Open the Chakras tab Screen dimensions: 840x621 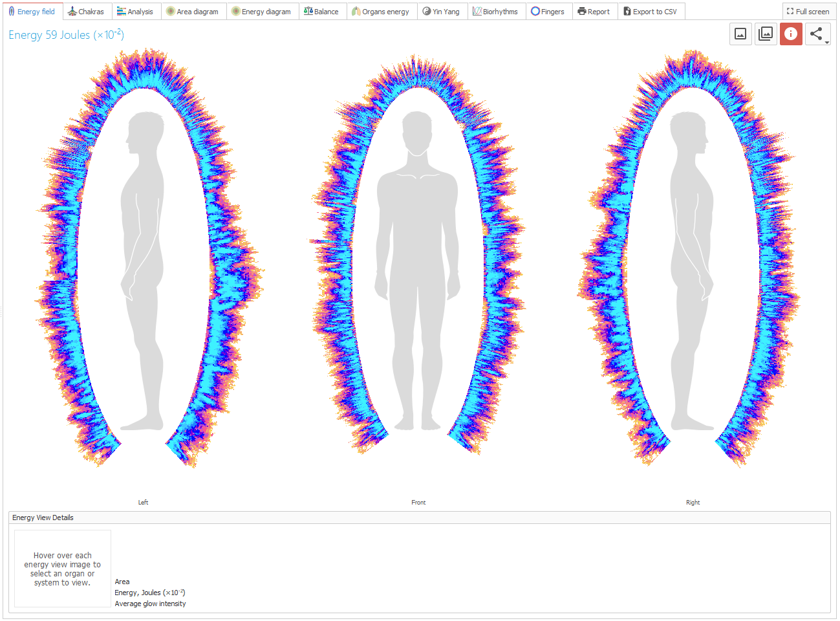86,12
